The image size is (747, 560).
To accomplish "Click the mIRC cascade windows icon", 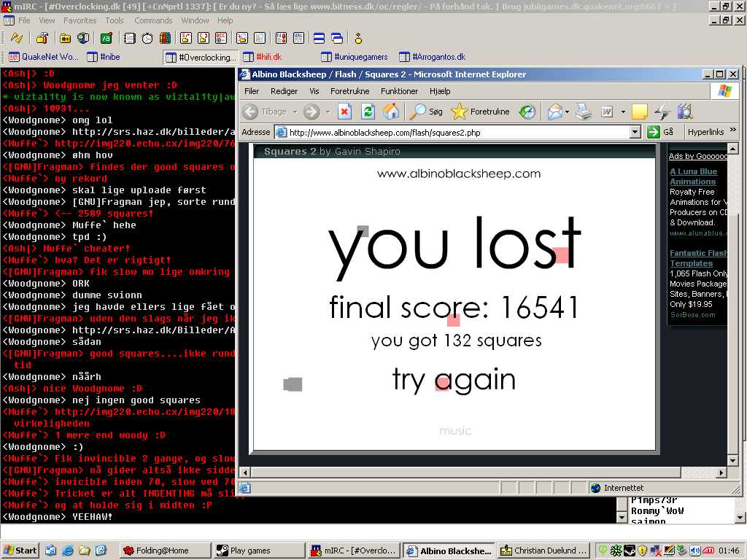I will [337, 38].
